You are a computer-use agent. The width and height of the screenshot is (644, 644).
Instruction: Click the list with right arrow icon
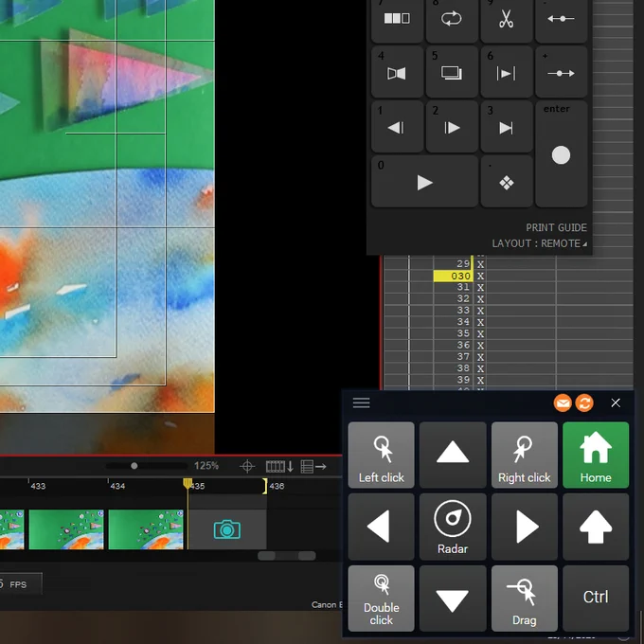(x=313, y=466)
